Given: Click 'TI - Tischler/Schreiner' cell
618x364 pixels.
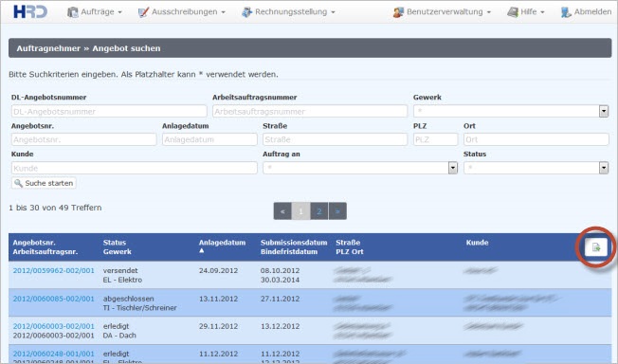Looking at the screenshot, I should tap(140, 308).
